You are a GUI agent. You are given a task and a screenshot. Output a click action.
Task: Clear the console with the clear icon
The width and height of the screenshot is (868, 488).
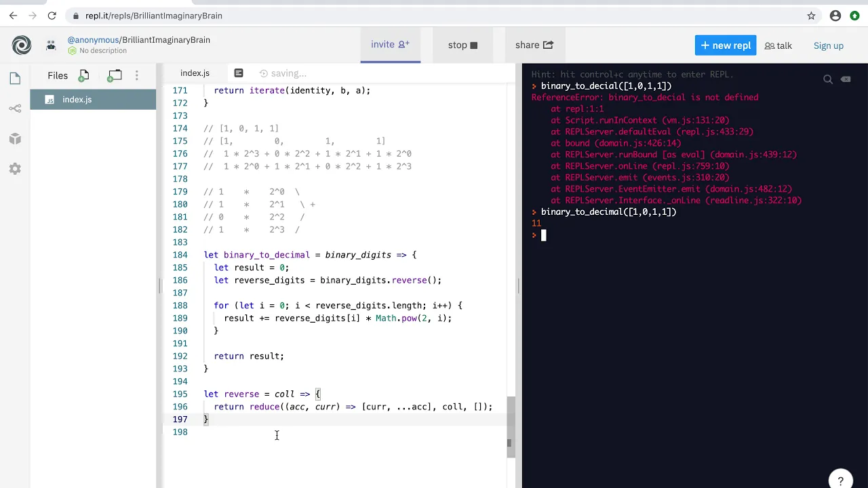(846, 79)
